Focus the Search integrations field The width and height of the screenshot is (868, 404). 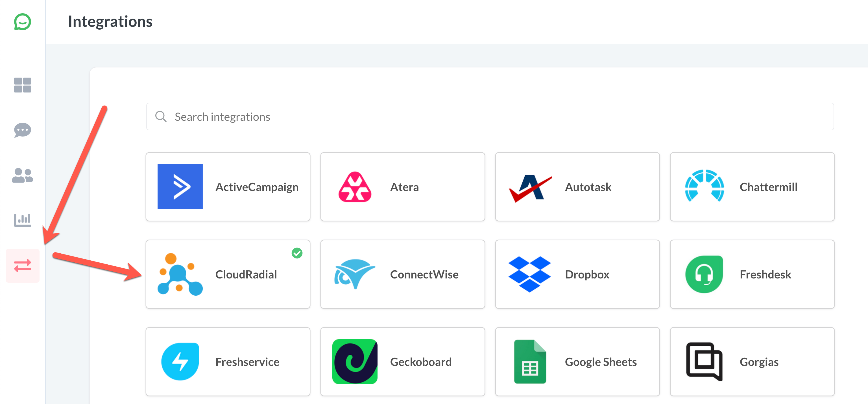pyautogui.click(x=490, y=117)
